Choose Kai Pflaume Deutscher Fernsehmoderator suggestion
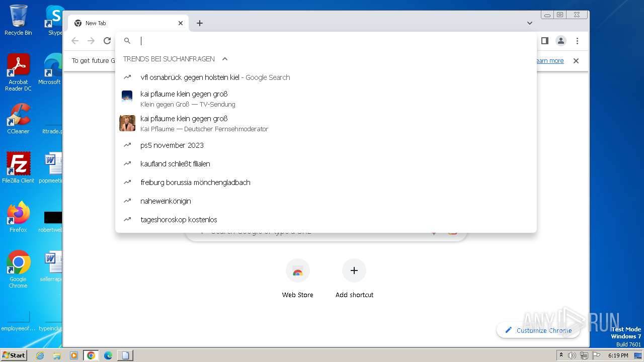 pyautogui.click(x=326, y=124)
